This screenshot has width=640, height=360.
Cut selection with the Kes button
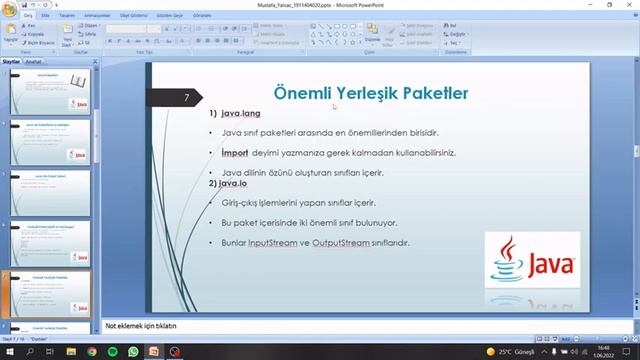(29, 26)
